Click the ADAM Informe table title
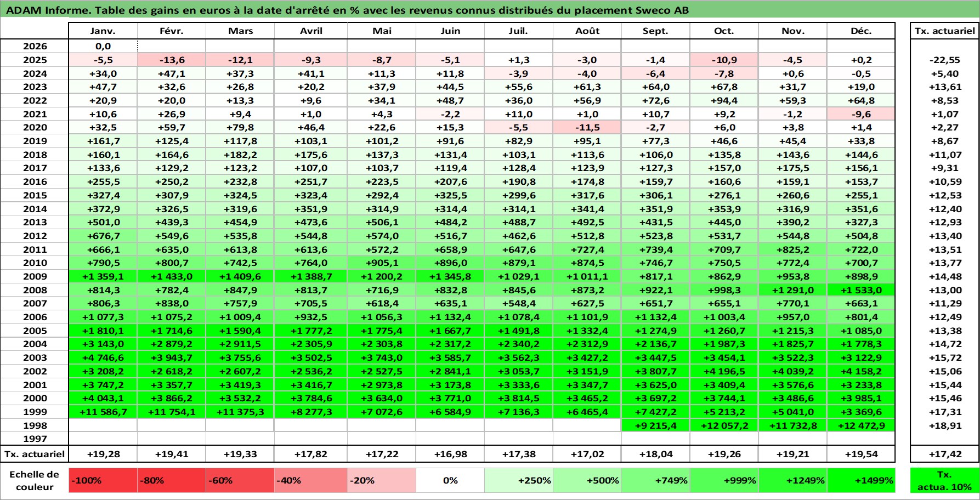 pos(348,10)
